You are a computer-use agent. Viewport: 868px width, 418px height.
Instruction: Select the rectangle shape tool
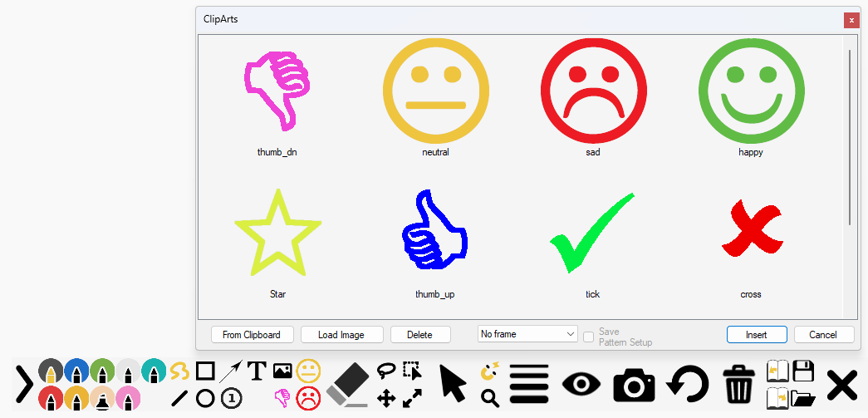205,370
